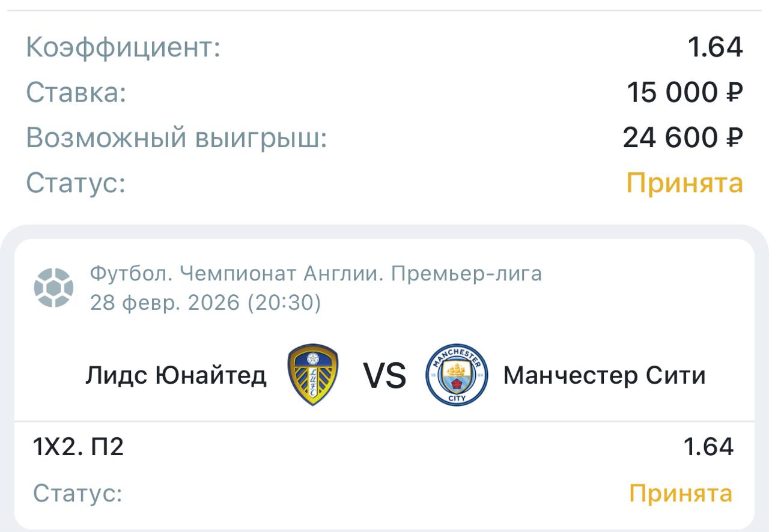769x532 pixels.
Task: Tap the 15 000 ₽ stake amount
Action: click(684, 92)
